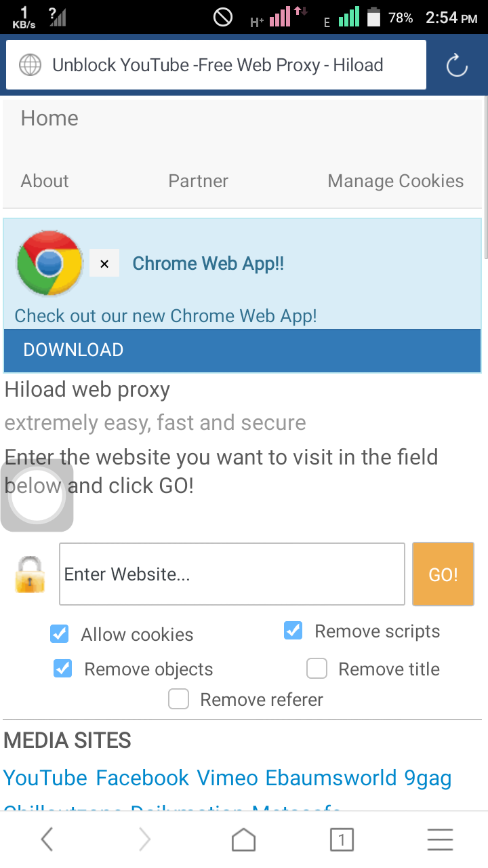Uncheck the Allow cookies checkbox
This screenshot has height=868, width=488.
[60, 634]
